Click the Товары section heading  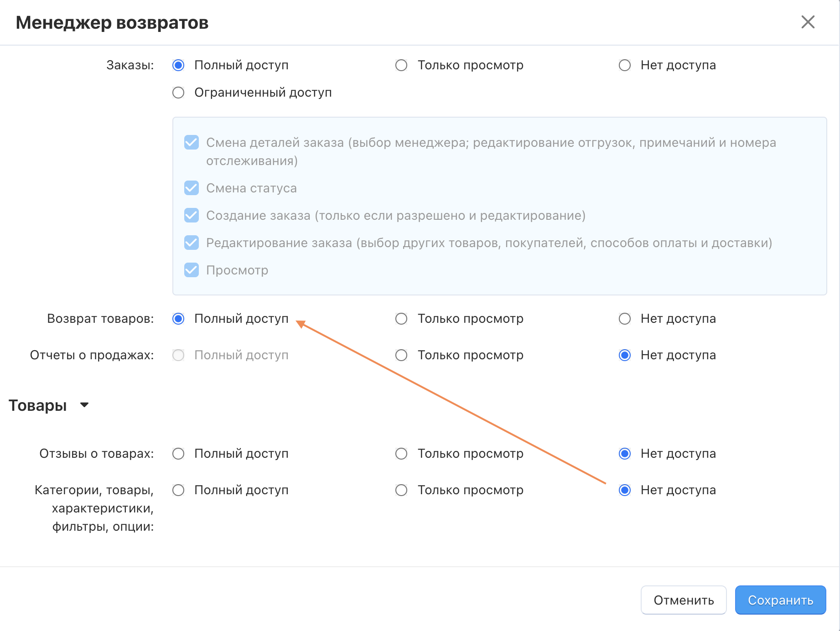pos(38,405)
